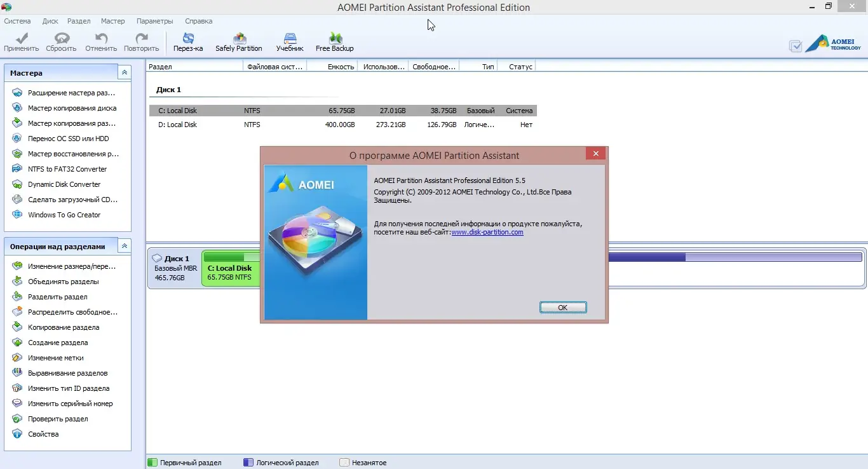Select the C: Local Disk table row
Image resolution: width=868 pixels, height=469 pixels.
tap(343, 111)
